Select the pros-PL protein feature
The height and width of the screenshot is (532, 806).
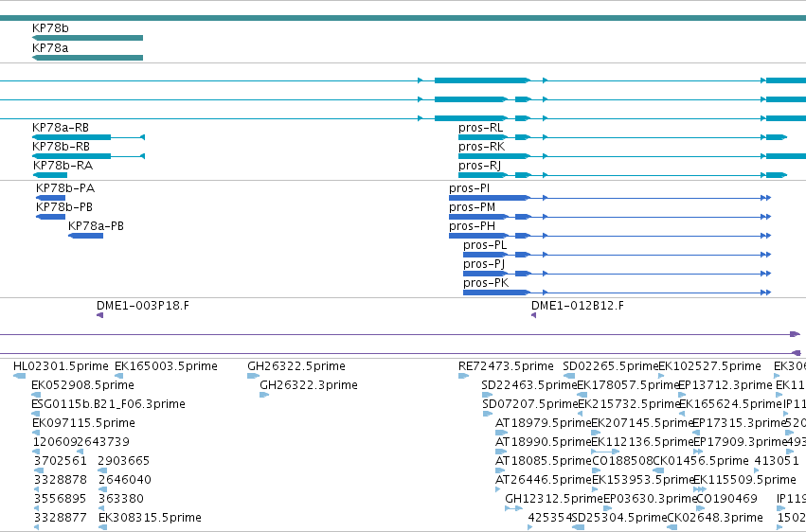click(x=617, y=255)
